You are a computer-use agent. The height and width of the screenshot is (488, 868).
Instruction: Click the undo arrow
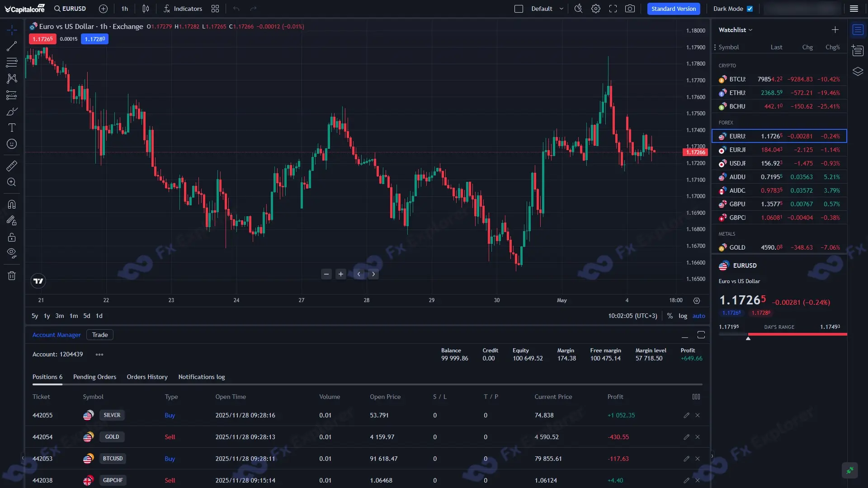(236, 9)
